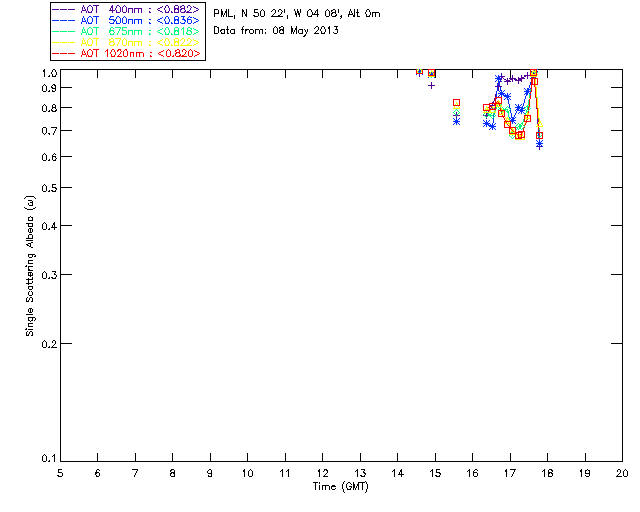
Task: Click the x-axis tick label 17
Action: coord(510,473)
